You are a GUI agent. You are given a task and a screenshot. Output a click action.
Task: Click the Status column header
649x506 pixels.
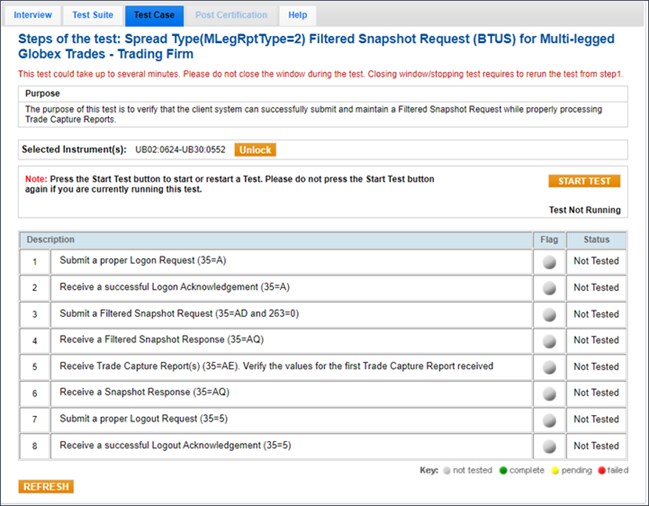pos(596,240)
